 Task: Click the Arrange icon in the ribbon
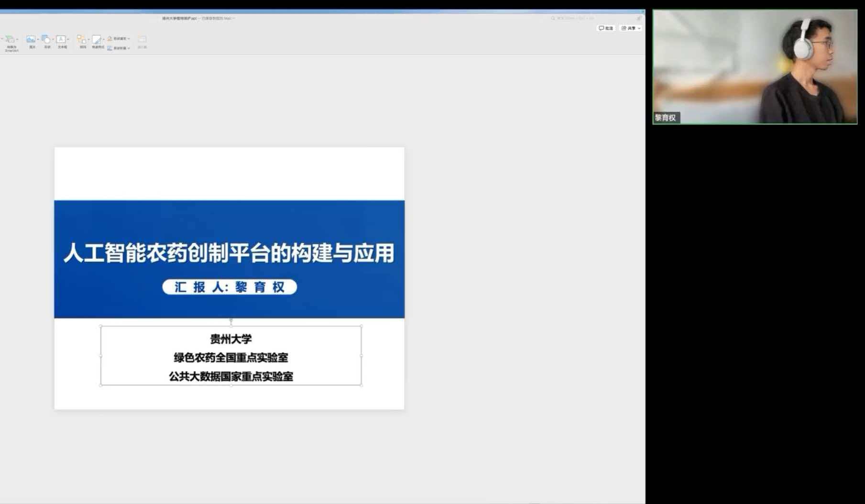coord(81,39)
